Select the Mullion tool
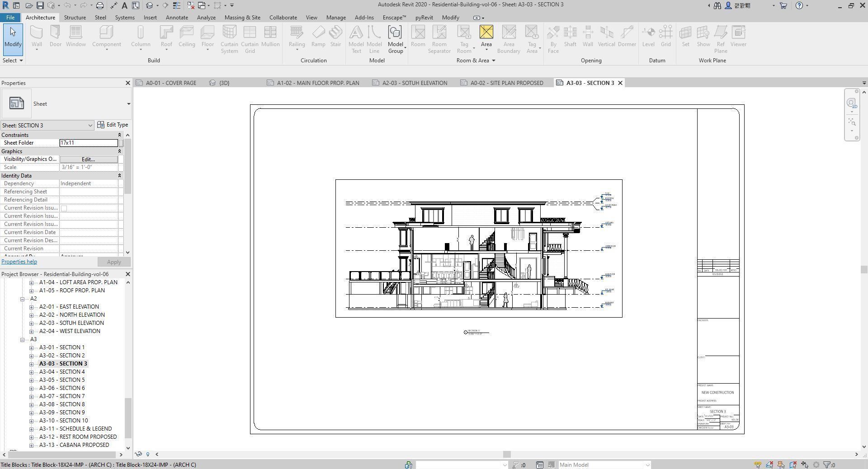This screenshot has height=469, width=868. click(270, 36)
